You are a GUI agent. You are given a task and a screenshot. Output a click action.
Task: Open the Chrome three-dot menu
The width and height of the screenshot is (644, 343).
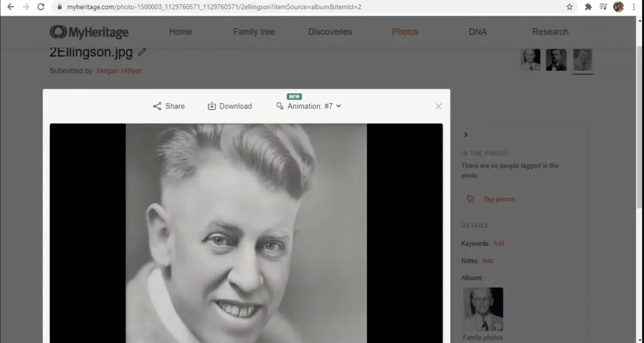pyautogui.click(x=634, y=7)
